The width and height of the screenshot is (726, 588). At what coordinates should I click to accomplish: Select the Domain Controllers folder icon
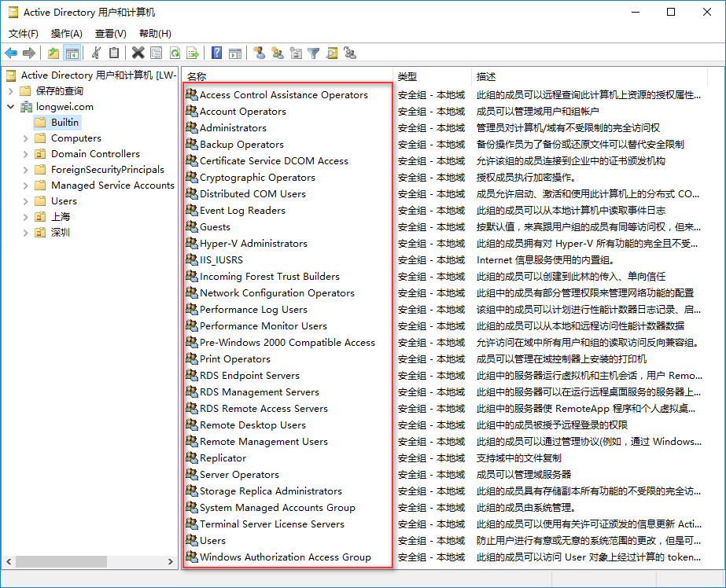point(41,153)
